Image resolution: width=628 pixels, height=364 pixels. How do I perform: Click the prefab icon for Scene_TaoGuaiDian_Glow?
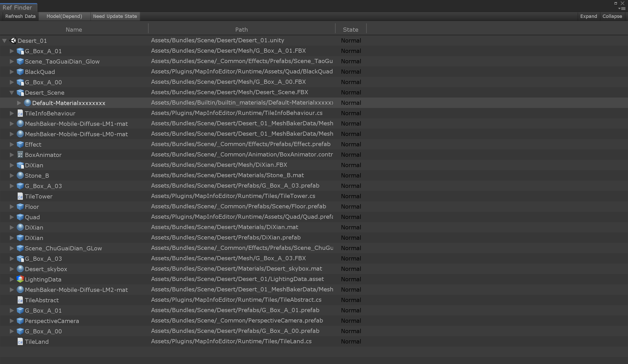tap(20, 61)
